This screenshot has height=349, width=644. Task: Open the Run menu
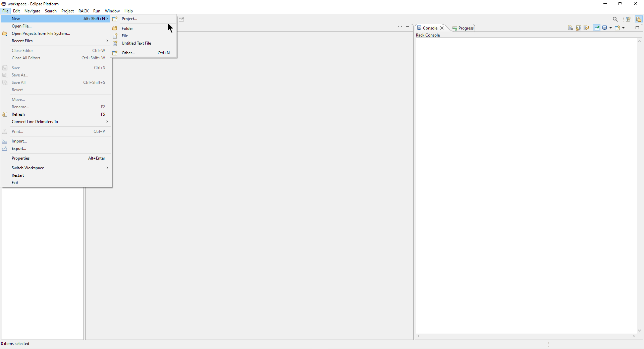97,11
